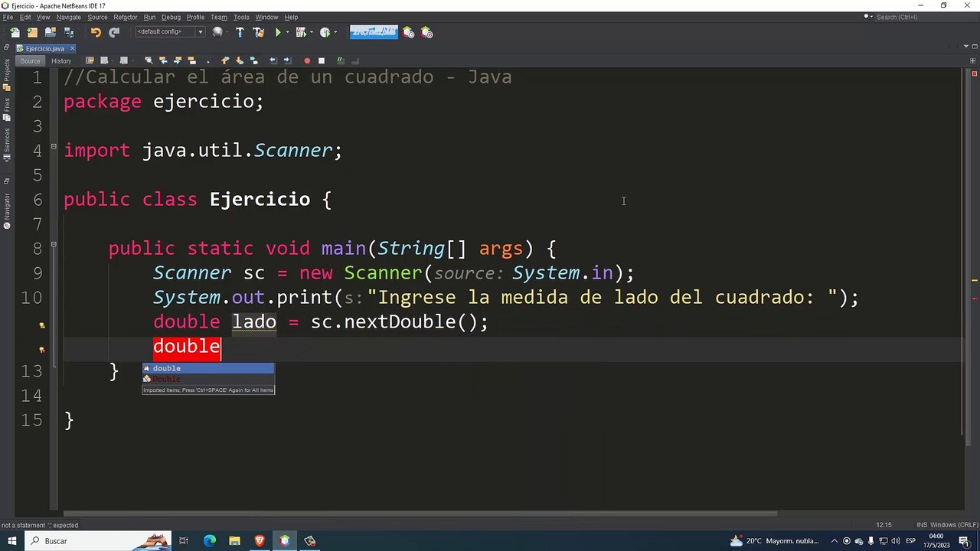
Task: Expand the Run project dropdown arrow
Action: pos(286,32)
